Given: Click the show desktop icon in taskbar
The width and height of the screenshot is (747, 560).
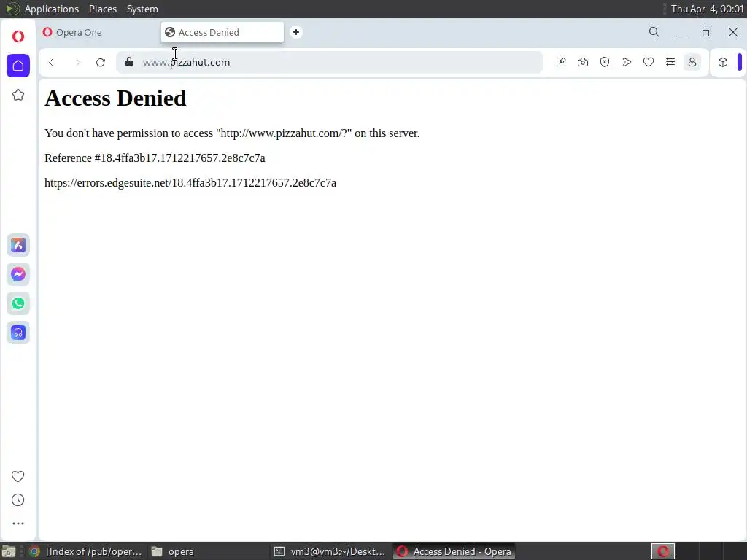Looking at the screenshot, I should (9, 551).
